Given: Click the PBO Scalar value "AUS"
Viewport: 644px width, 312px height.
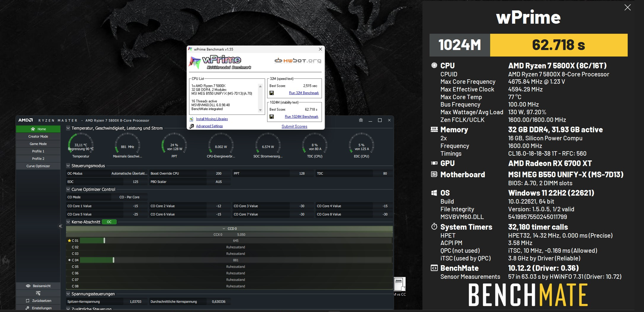Looking at the screenshot, I should 219,182.
